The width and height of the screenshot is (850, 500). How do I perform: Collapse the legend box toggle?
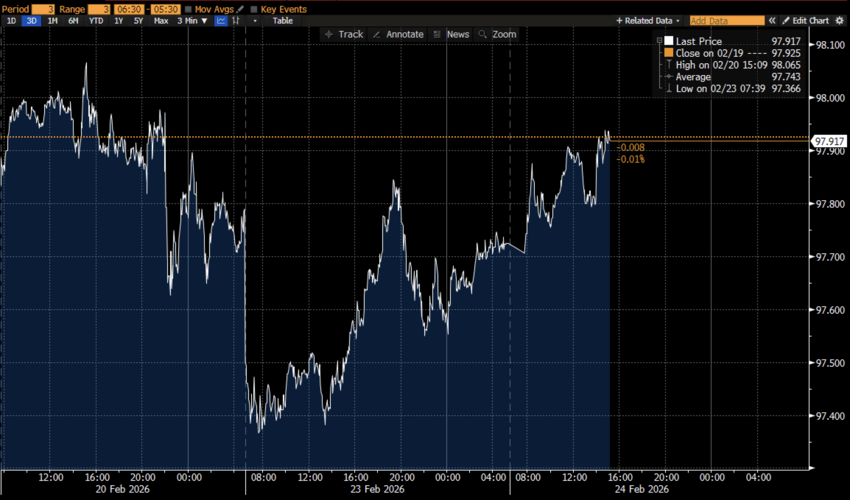pyautogui.click(x=657, y=40)
